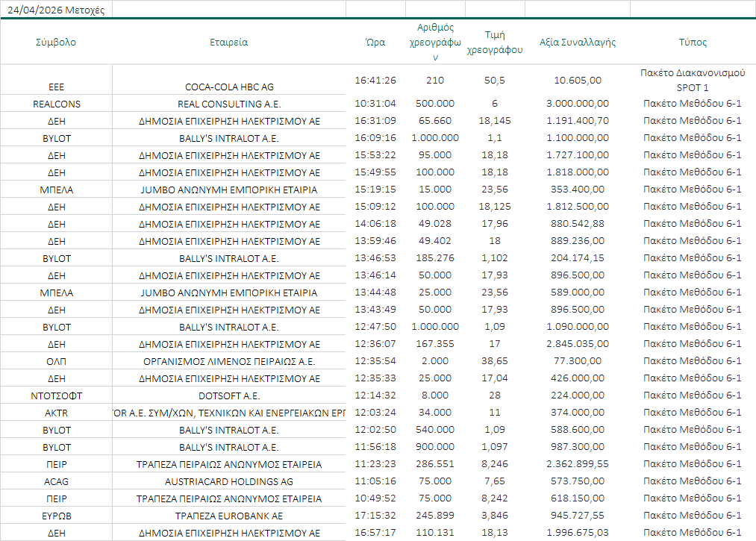Click the 'Αριθμός χρεογράφων' column header
This screenshot has width=756, height=541.
tap(436, 43)
